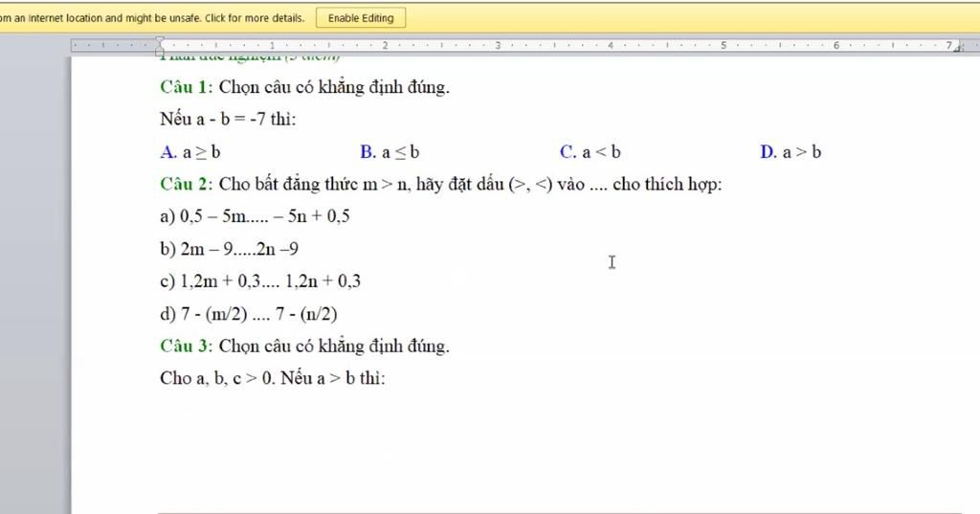Click line 'c) 1,2m + 0,3.... 1,2n + 0,3'
Viewport: 980px width, 514px height.
[x=260, y=281]
